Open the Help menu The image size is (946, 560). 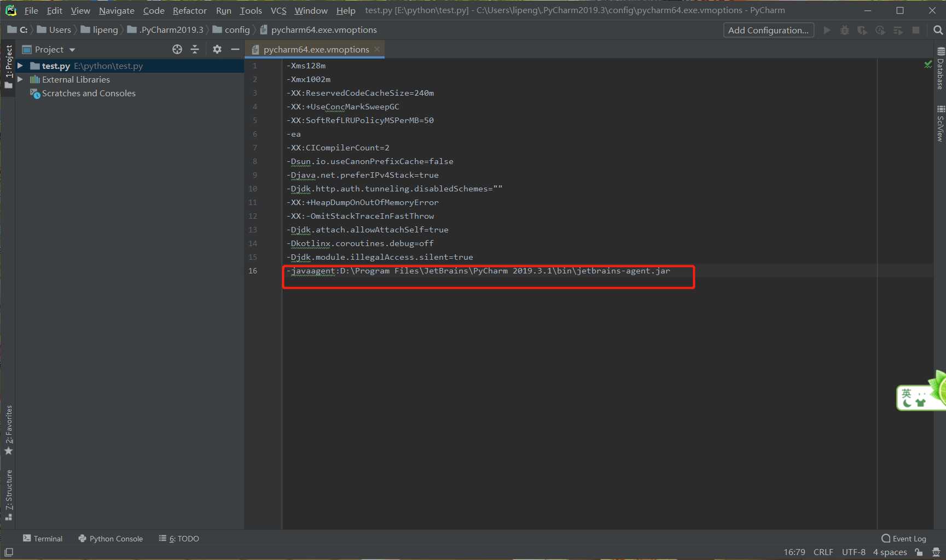[346, 10]
